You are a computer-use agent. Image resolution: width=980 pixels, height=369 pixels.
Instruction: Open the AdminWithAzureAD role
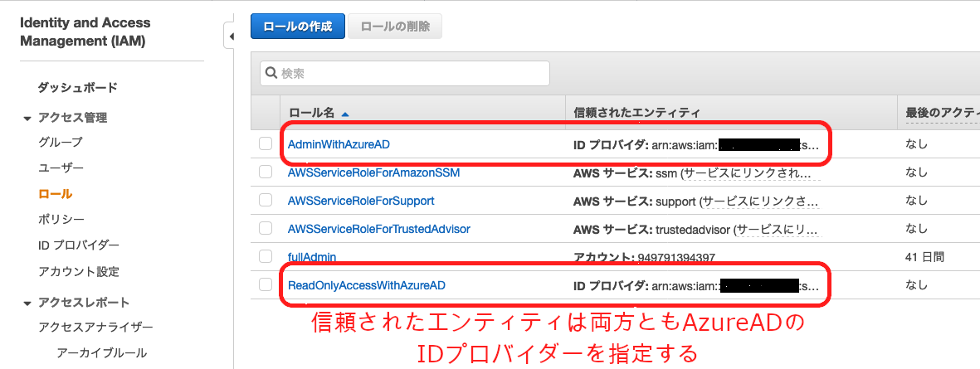click(339, 145)
